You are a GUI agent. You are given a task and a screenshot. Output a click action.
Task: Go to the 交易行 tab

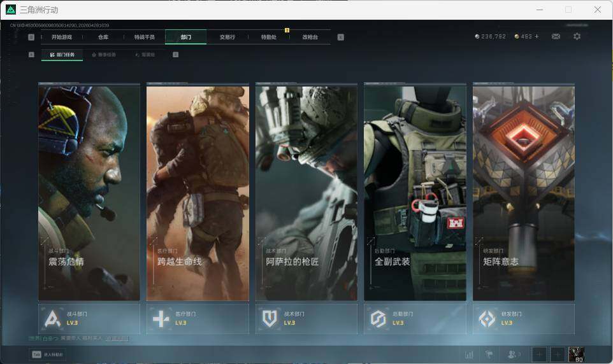[x=227, y=37]
